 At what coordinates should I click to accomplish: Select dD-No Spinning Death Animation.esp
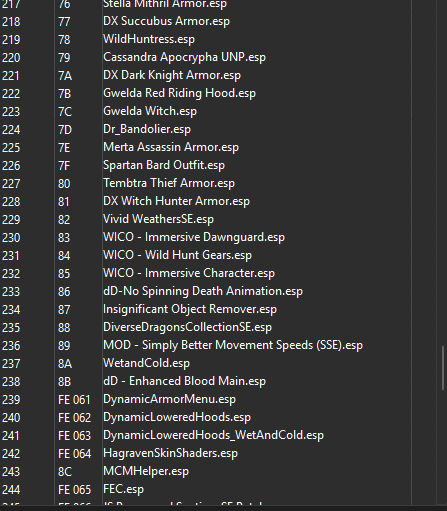(203, 291)
